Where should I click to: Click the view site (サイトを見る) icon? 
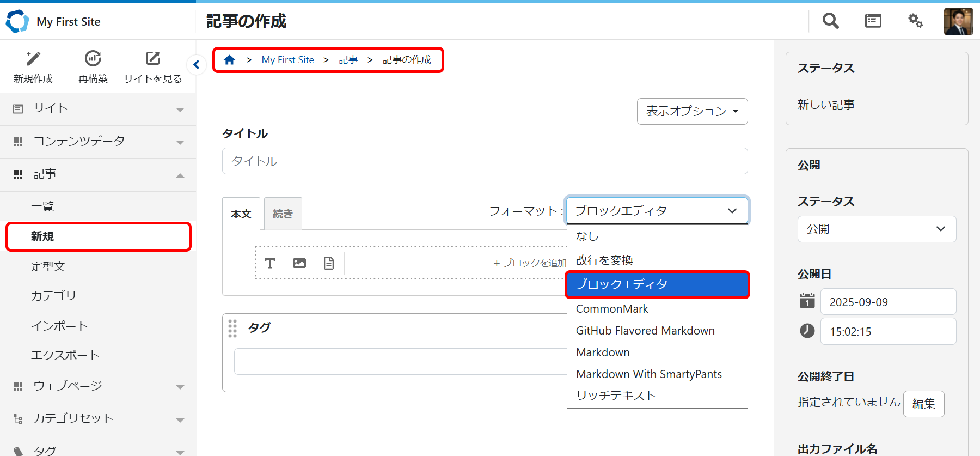pyautogui.click(x=153, y=59)
